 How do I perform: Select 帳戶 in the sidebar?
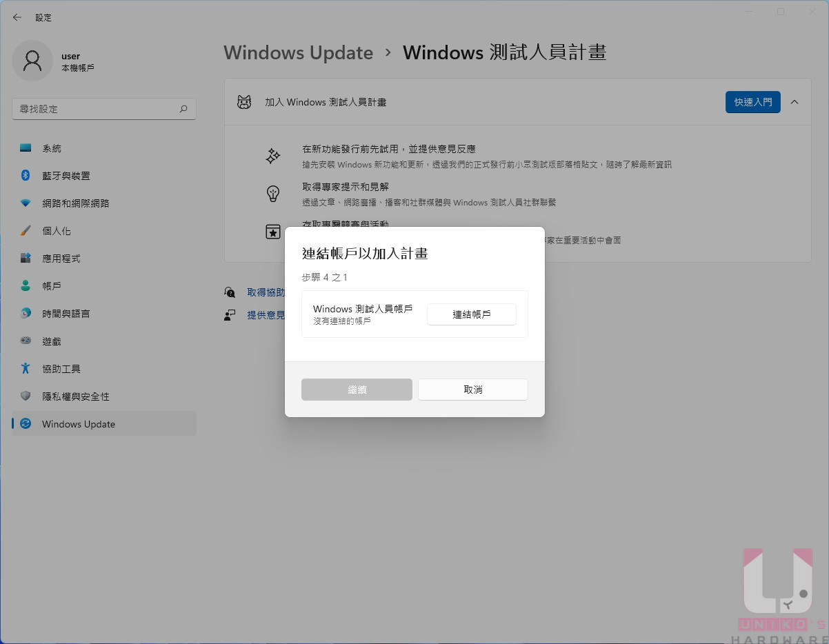104,286
